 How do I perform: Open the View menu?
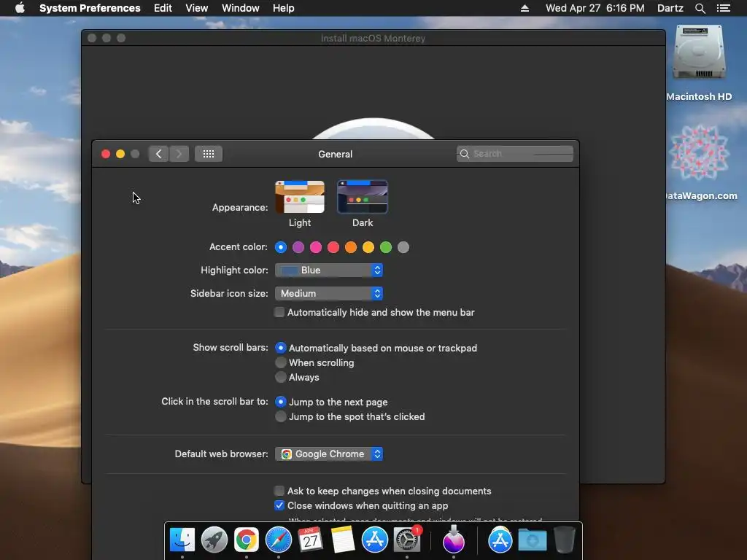[197, 8]
